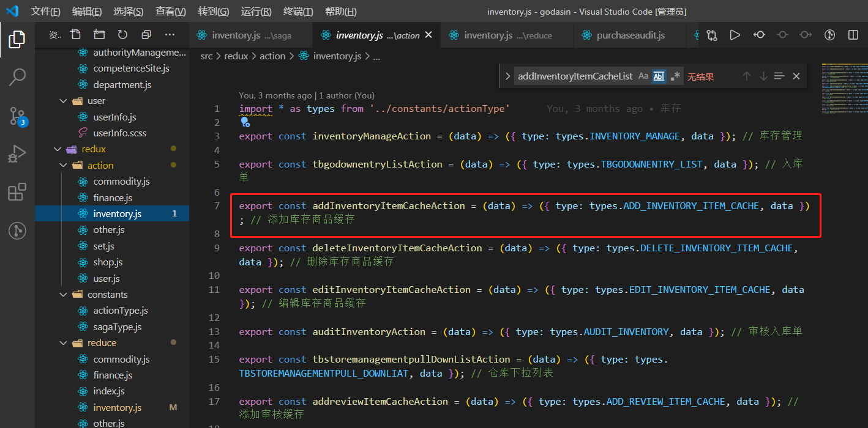The height and width of the screenshot is (428, 868).
Task: Click src in the breadcrumb
Action: [207, 56]
